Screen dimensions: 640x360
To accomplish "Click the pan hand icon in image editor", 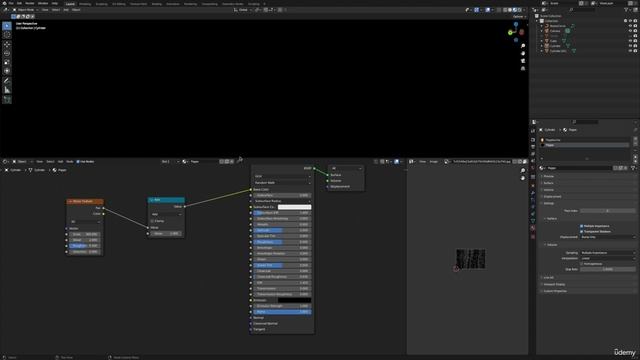I will click(523, 178).
